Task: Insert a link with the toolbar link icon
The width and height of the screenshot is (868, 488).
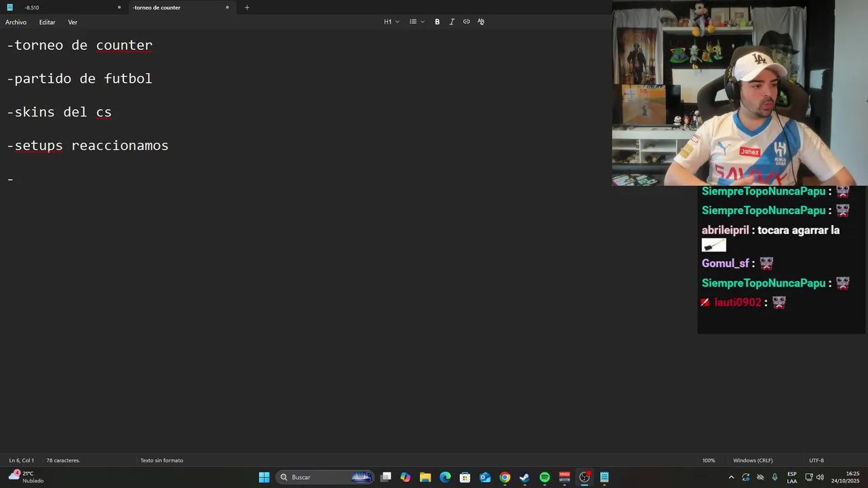Action: coord(467,22)
